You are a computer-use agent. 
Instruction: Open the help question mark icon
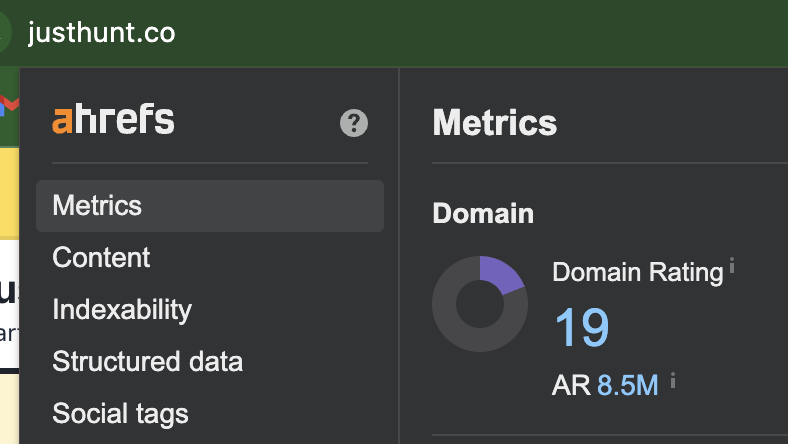click(354, 123)
